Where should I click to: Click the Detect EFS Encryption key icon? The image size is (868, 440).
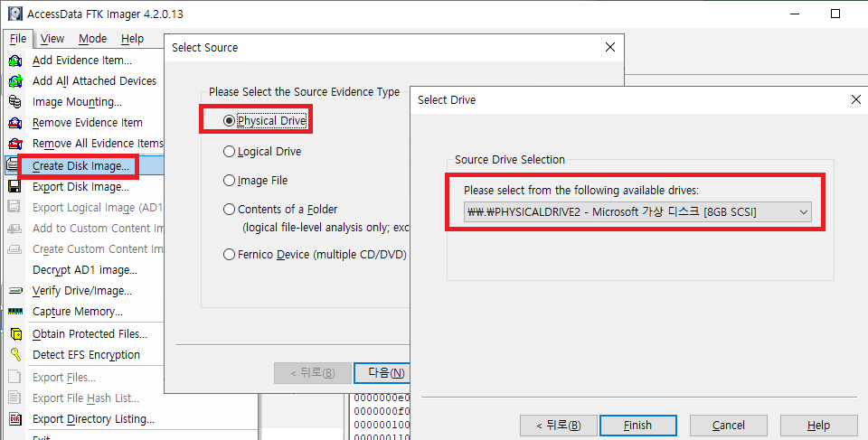pos(14,355)
